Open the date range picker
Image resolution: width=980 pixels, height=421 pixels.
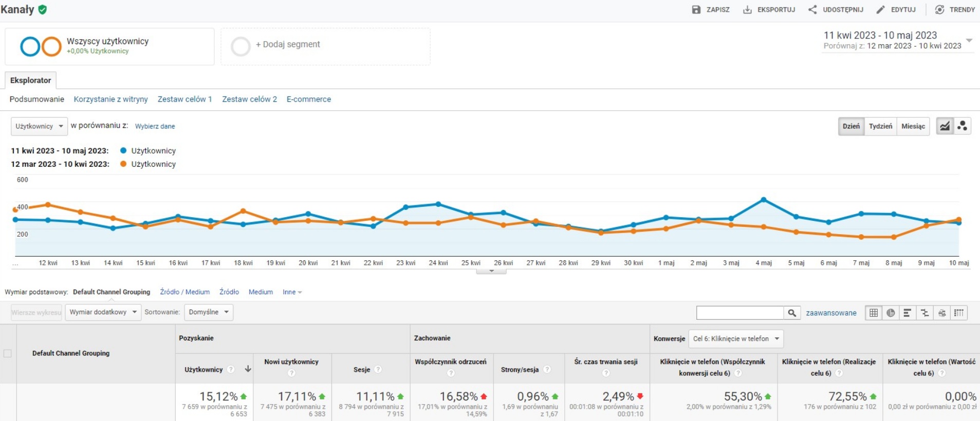click(x=897, y=40)
